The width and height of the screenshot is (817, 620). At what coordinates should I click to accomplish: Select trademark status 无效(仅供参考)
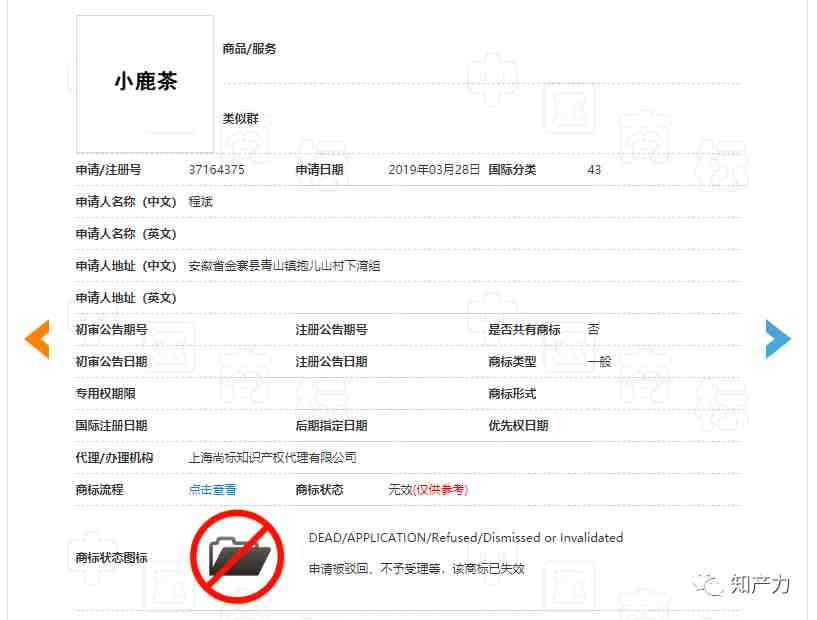click(x=428, y=490)
